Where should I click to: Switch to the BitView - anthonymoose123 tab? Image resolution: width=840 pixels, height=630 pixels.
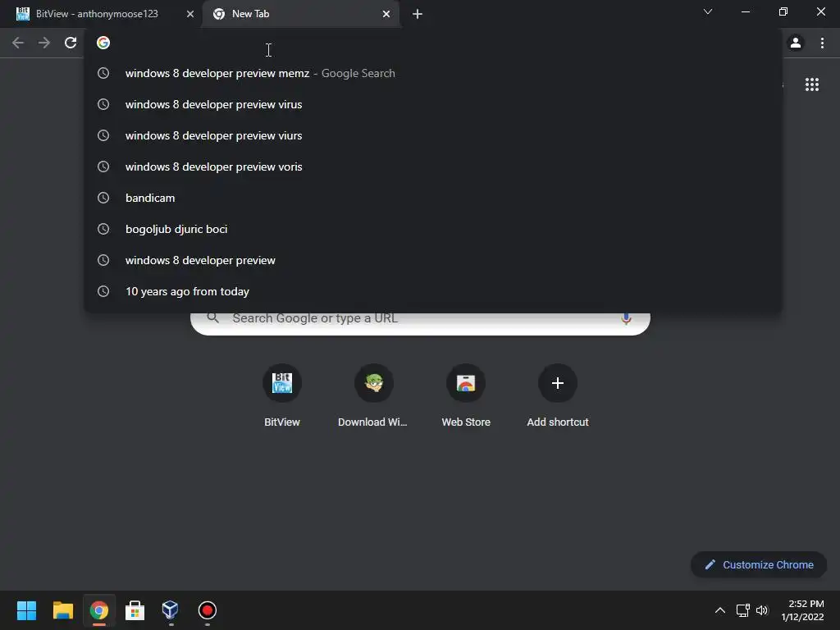pyautogui.click(x=101, y=14)
